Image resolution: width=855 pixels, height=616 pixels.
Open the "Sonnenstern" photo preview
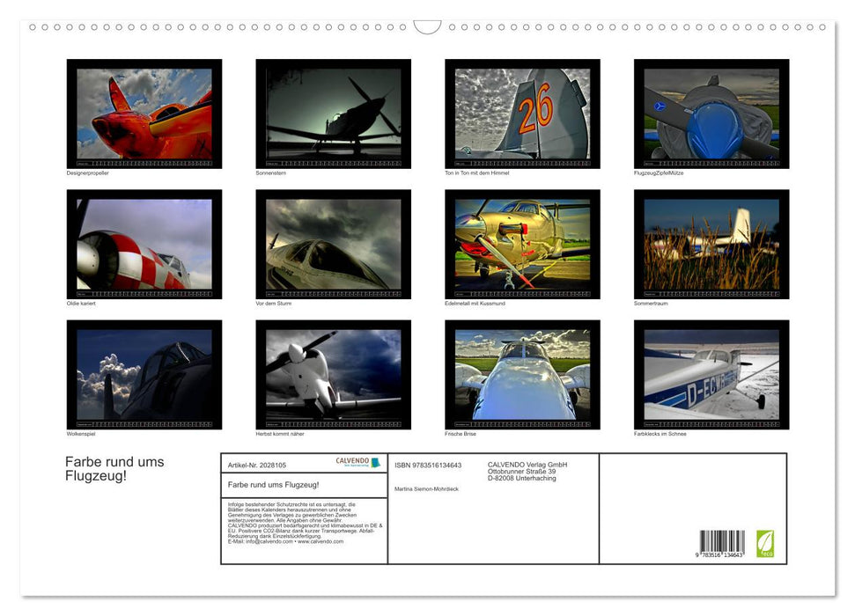pos(333,113)
